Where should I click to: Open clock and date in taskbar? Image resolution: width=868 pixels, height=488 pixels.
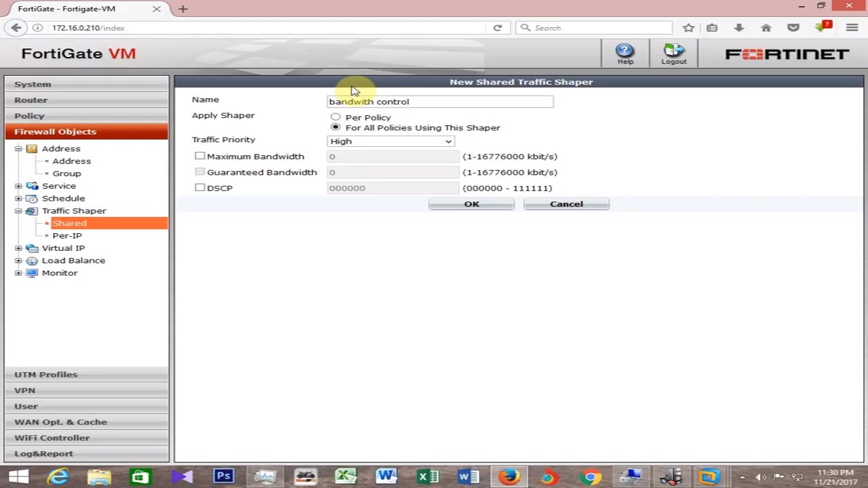tap(835, 477)
